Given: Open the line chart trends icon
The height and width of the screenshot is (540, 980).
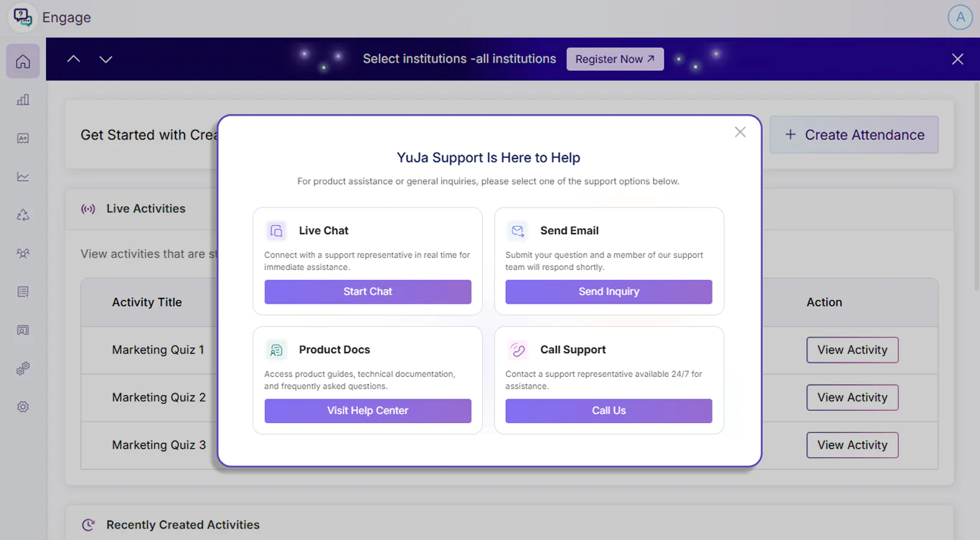Looking at the screenshot, I should 22,177.
